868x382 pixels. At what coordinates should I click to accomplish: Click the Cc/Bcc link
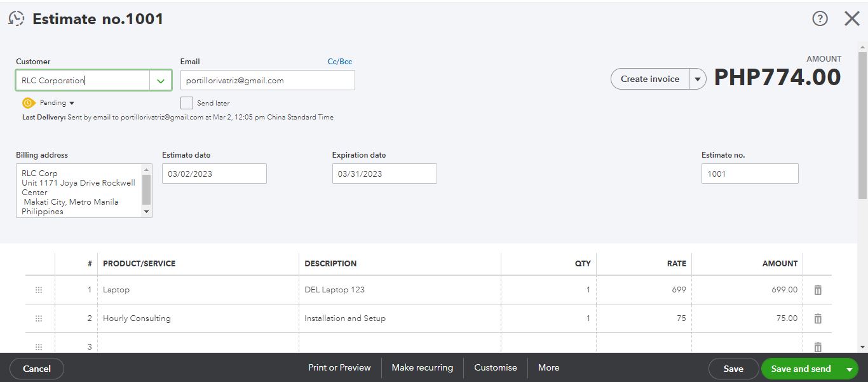[339, 62]
